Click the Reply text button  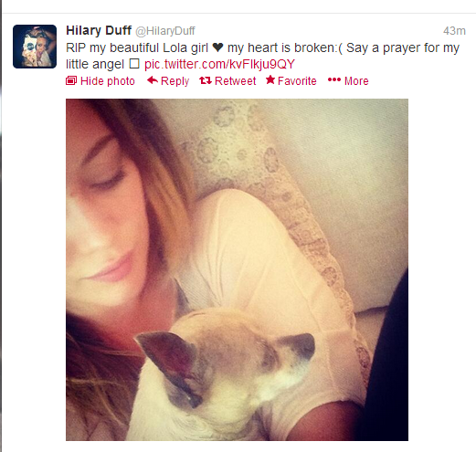coord(175,81)
